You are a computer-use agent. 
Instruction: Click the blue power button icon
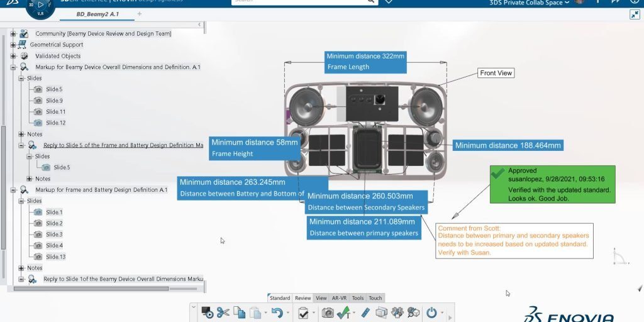click(431, 313)
